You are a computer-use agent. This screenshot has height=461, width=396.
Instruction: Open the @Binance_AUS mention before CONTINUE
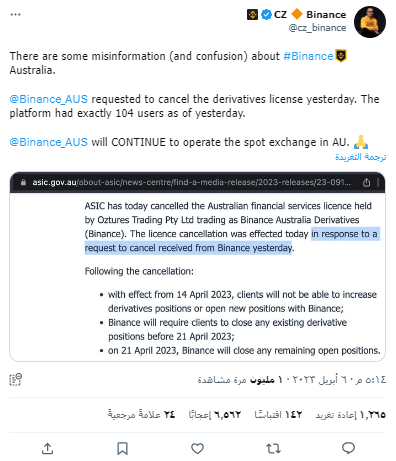click(49, 142)
